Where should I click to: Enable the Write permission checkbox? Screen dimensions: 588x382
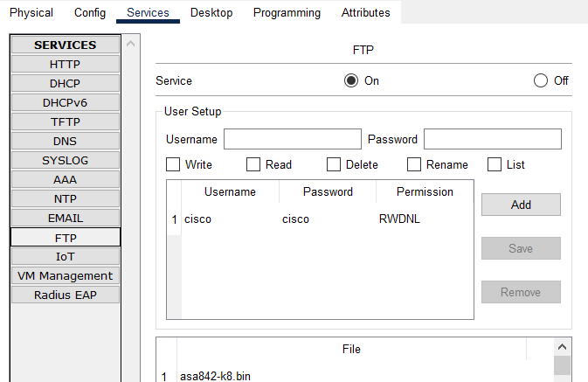[173, 164]
